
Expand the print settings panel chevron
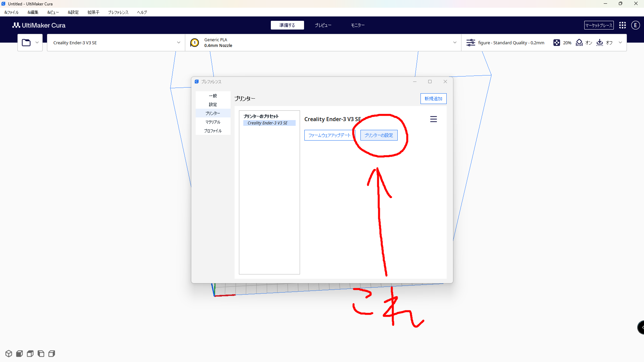[620, 43]
